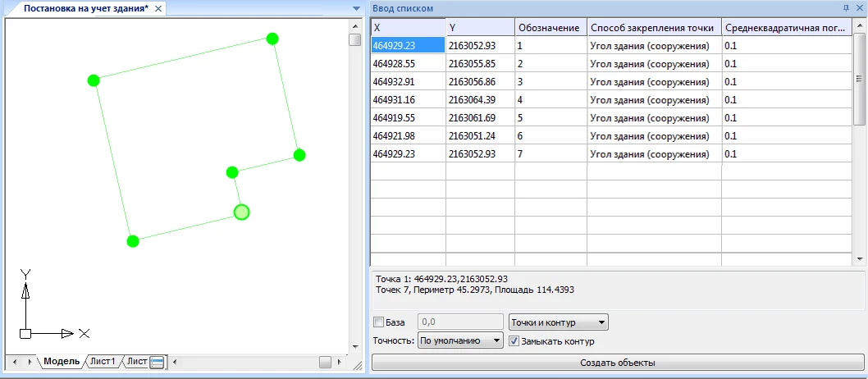Screen dimensions: 868x379
Task: Click the UCS origin square icon
Action: pyautogui.click(x=25, y=334)
